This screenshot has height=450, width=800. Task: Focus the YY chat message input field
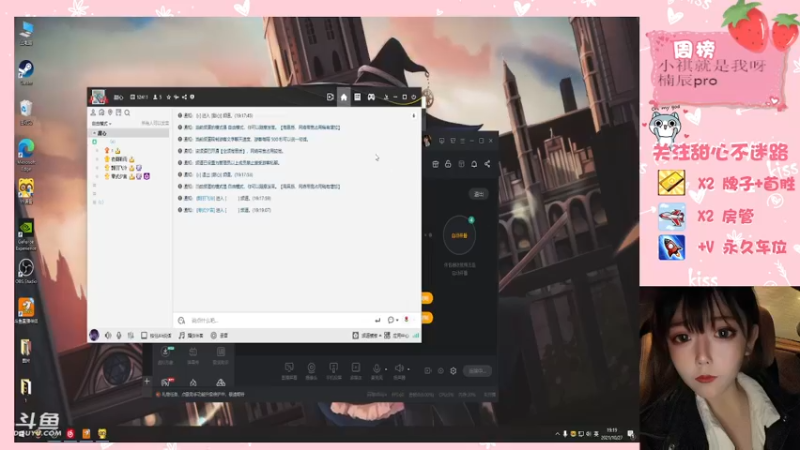coord(281,320)
